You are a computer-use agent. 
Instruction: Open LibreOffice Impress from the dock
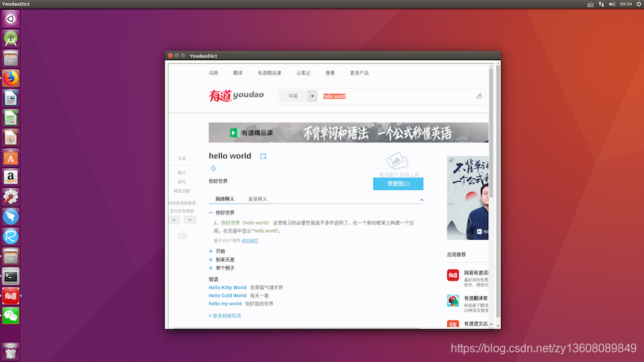(11, 137)
